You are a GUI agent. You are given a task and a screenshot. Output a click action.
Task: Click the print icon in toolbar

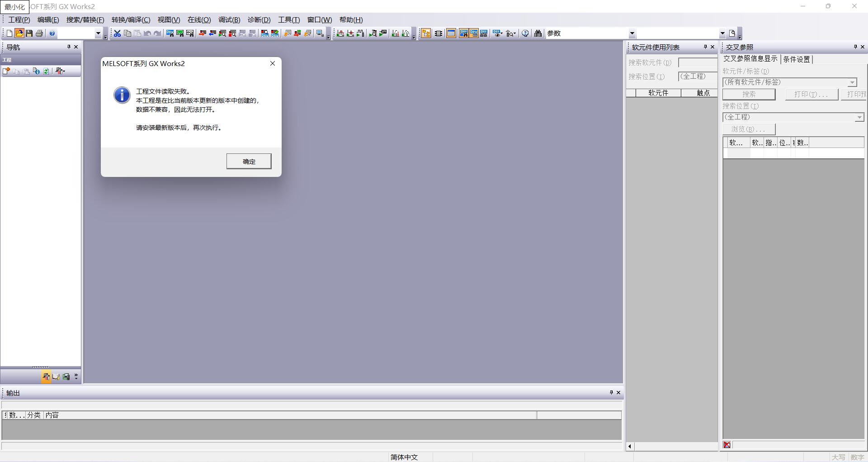(x=39, y=33)
